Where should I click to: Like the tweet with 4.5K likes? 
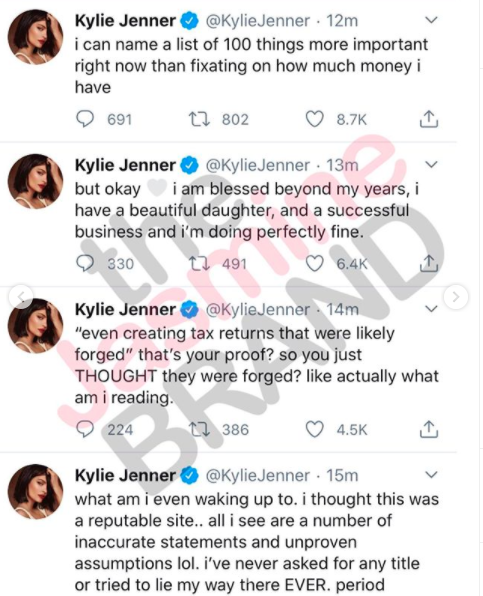[315, 430]
